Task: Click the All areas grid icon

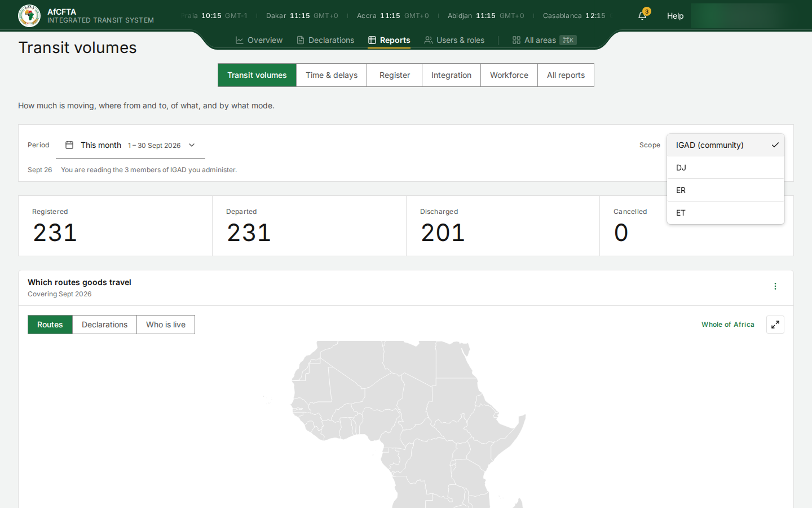Action: pos(517,40)
